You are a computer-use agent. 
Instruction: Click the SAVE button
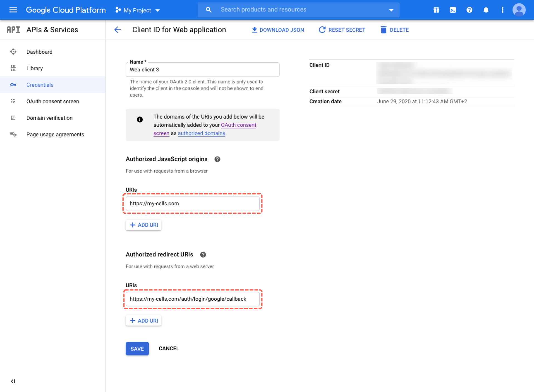tap(137, 349)
